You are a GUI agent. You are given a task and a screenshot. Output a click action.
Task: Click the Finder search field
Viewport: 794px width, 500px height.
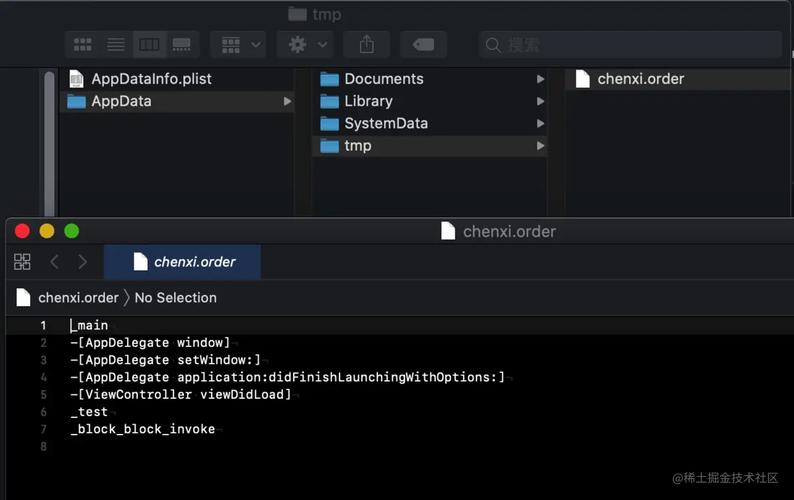[630, 45]
